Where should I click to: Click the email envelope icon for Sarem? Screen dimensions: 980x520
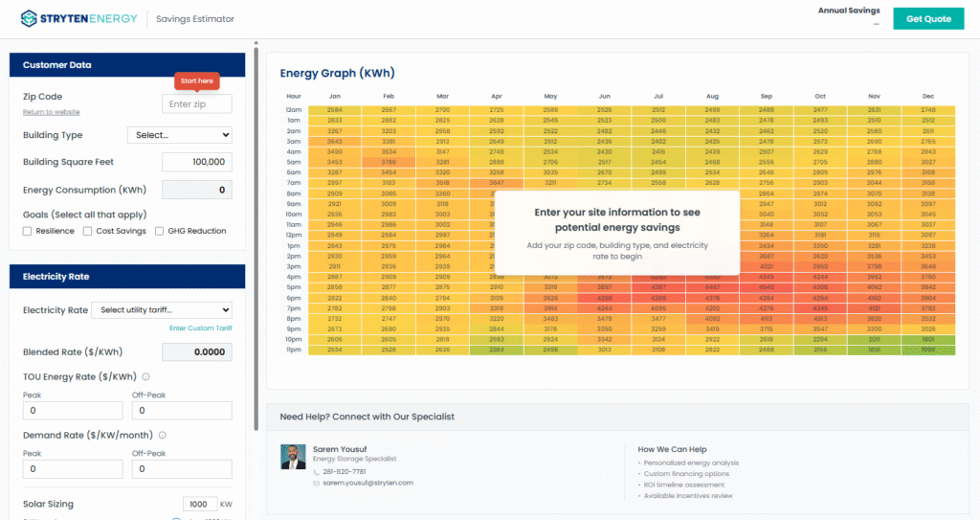point(317,483)
